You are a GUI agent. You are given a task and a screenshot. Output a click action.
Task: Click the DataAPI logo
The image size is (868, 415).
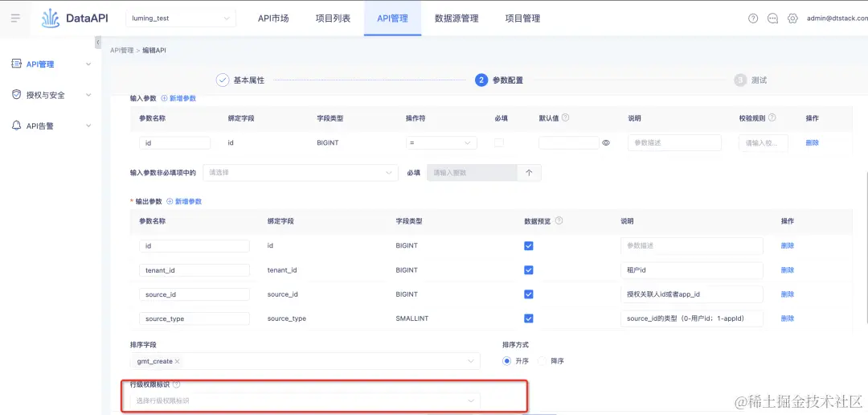(x=75, y=18)
